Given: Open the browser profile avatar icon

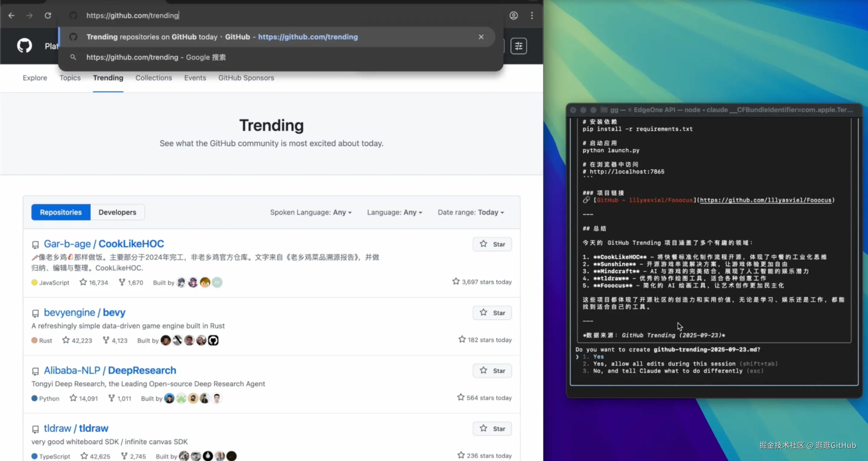Looking at the screenshot, I should [x=513, y=15].
